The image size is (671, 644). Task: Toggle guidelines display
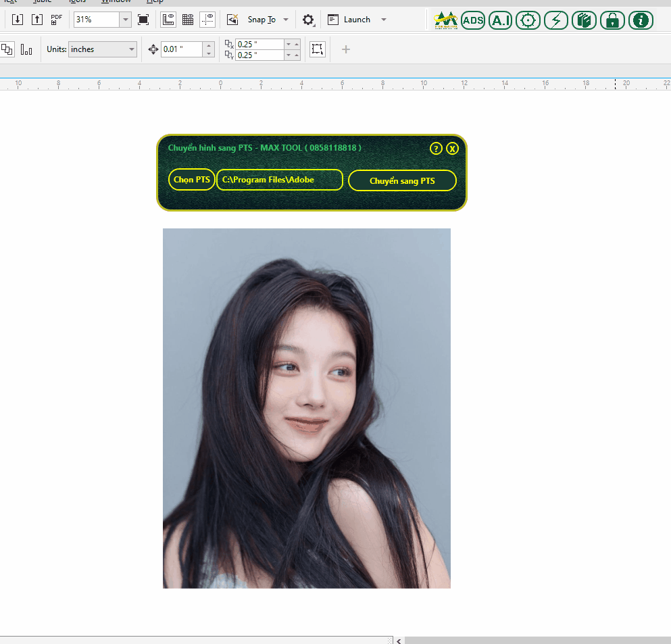(x=207, y=20)
